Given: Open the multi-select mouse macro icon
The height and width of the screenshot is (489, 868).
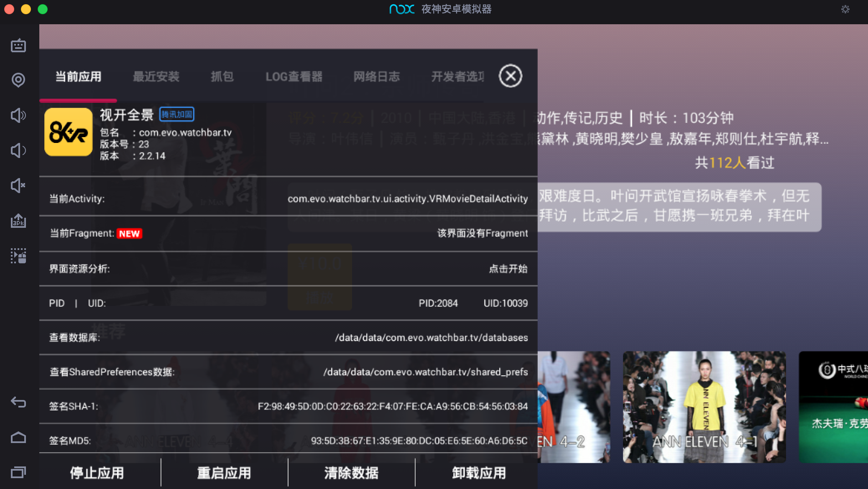Looking at the screenshot, I should (x=18, y=256).
